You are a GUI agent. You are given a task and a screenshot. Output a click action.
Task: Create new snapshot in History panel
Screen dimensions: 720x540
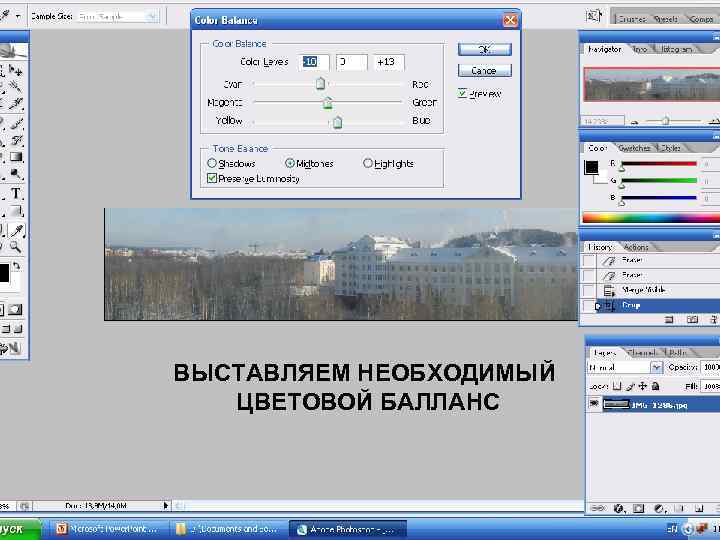[692, 320]
